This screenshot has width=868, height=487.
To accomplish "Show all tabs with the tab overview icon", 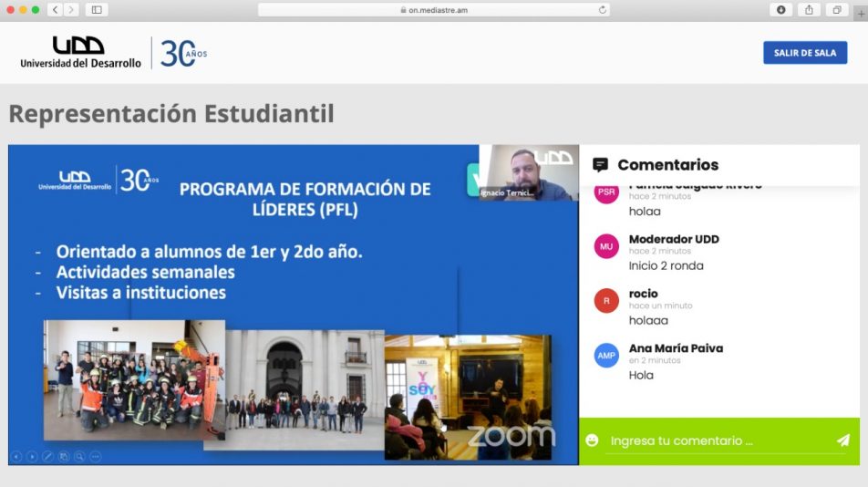I will point(837,9).
